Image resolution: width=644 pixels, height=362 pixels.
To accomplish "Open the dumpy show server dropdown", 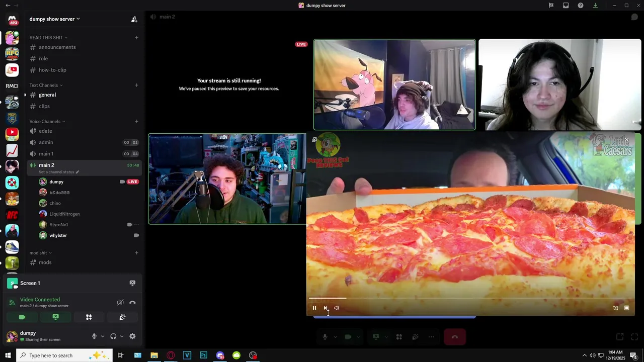I will click(54, 19).
